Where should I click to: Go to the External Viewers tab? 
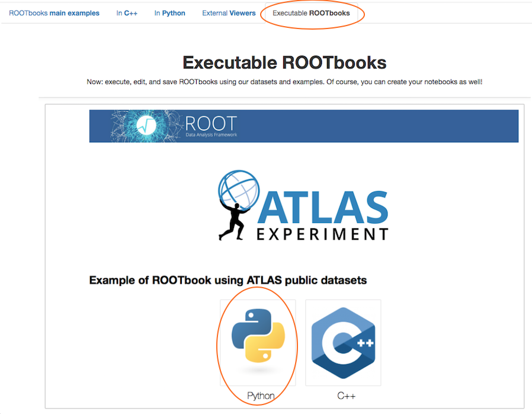(229, 13)
